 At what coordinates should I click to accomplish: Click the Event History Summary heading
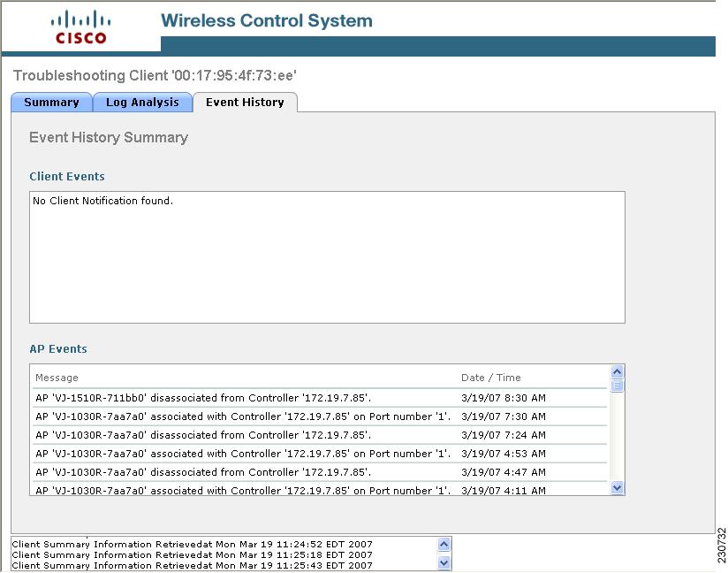pos(109,138)
